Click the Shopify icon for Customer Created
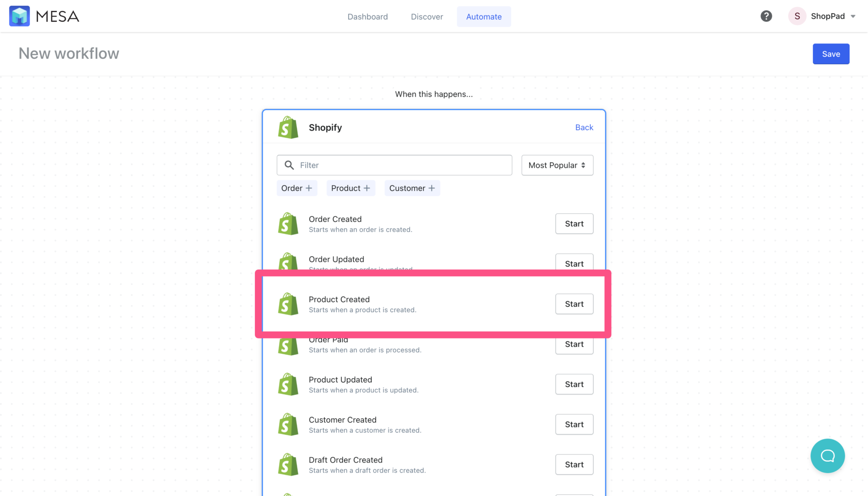 [288, 424]
